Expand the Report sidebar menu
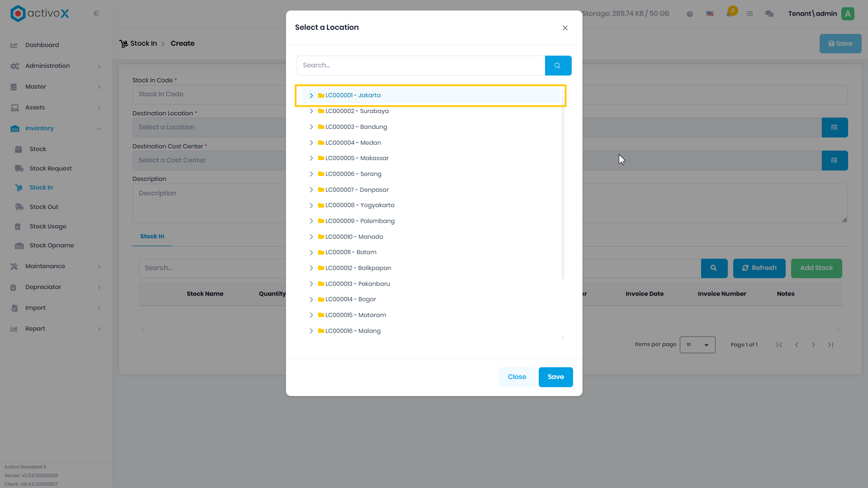The image size is (868, 488). pos(56,329)
